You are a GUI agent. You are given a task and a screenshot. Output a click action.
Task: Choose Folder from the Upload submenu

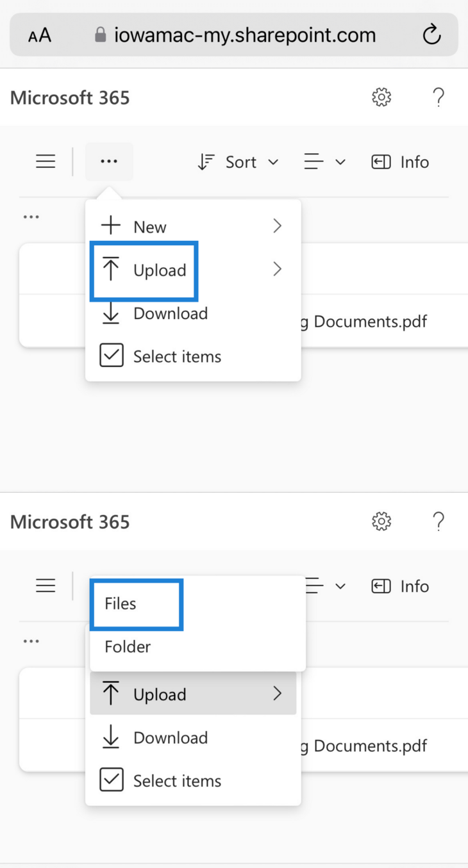(x=128, y=646)
